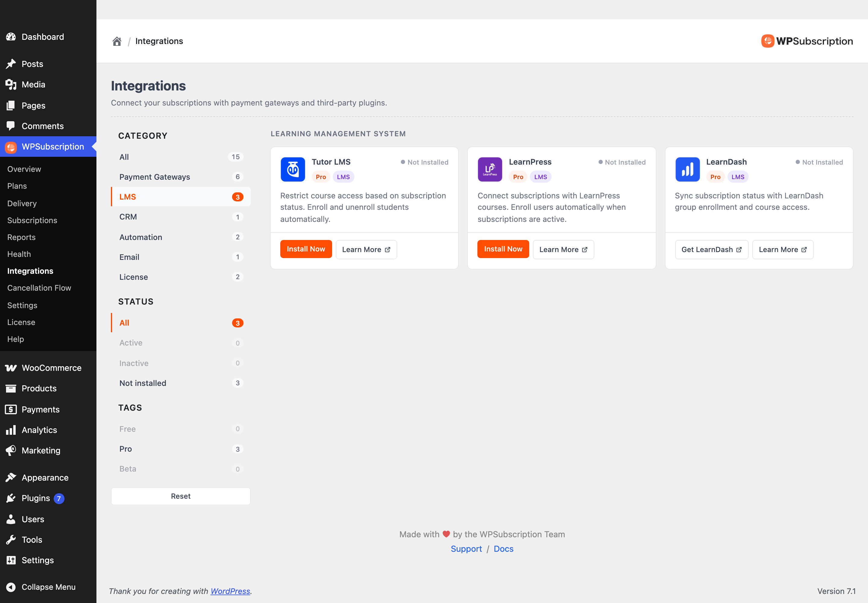Viewport: 868px width, 603px height.
Task: Filter by Pro tag
Action: [181, 449]
